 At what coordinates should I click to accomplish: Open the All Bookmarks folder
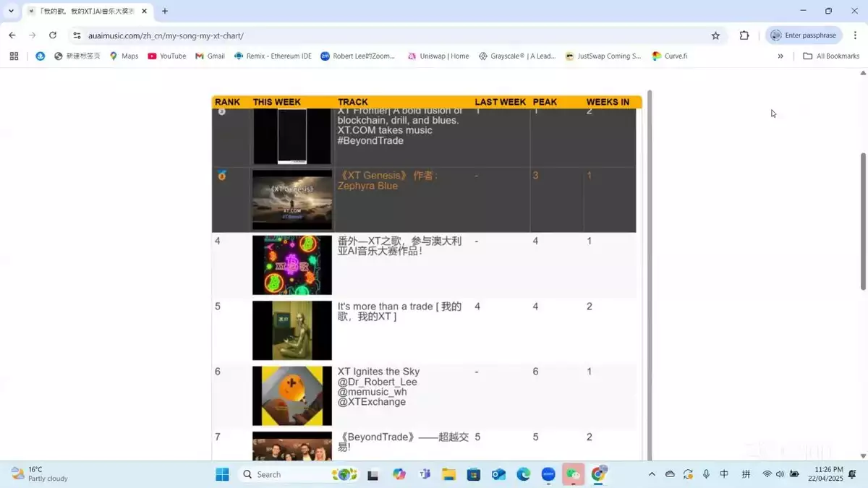click(x=831, y=56)
